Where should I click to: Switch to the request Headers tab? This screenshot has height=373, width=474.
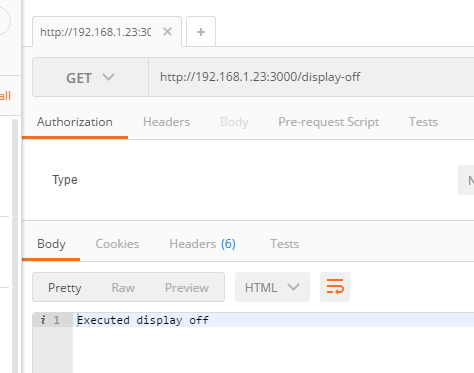[x=166, y=122]
